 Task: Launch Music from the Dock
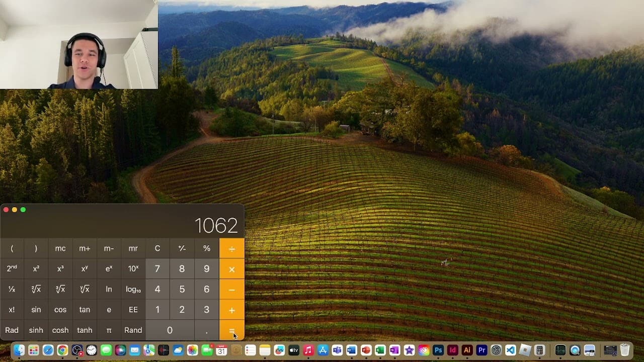(x=308, y=350)
